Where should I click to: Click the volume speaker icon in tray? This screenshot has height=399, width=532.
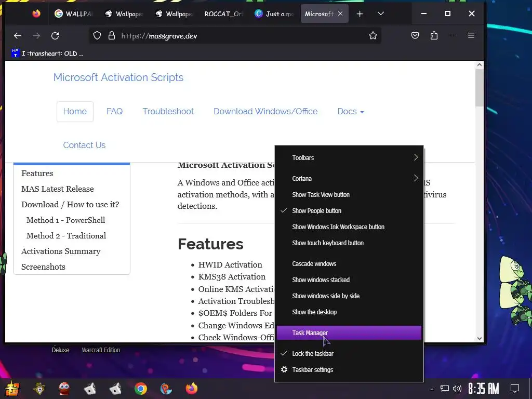tap(457, 389)
